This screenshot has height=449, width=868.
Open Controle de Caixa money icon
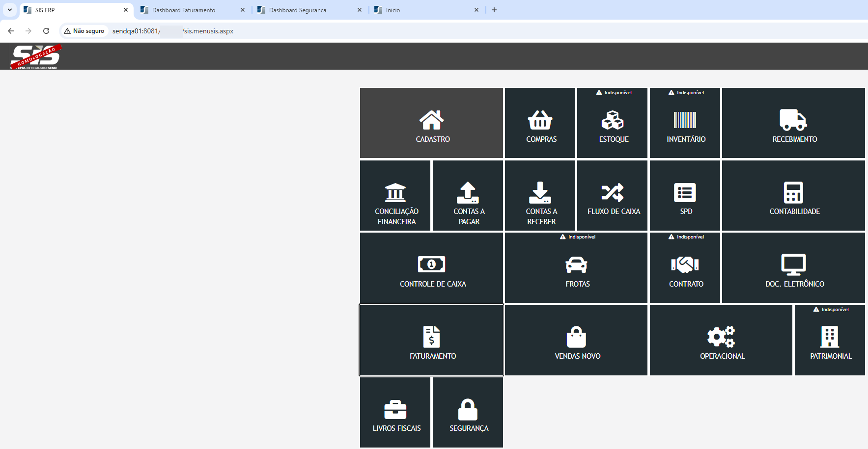pos(431,264)
